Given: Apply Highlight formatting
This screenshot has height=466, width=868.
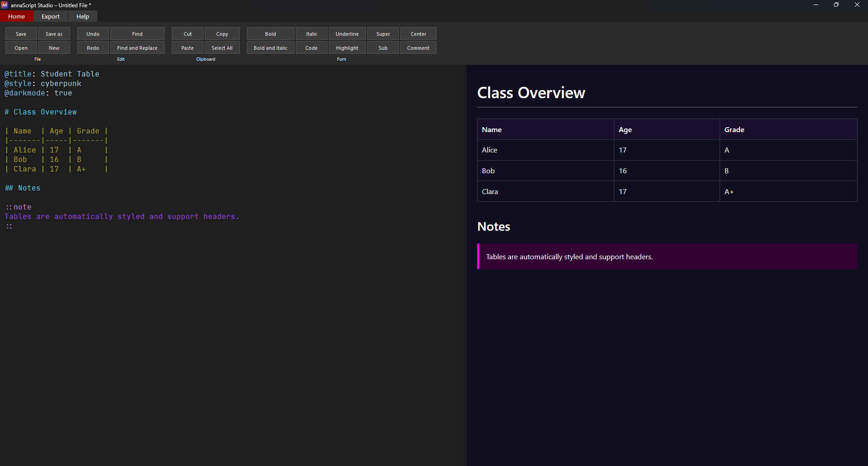Looking at the screenshot, I should click(347, 48).
